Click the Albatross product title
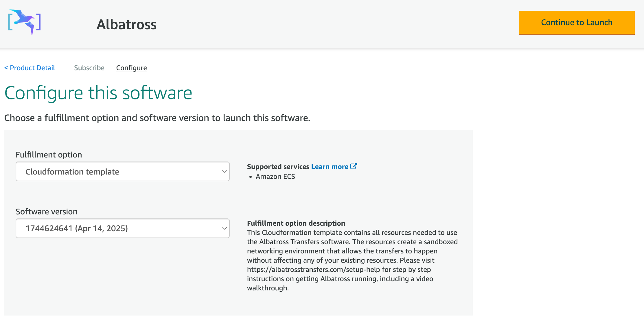Viewport: 644px width, 319px height. coord(126,24)
